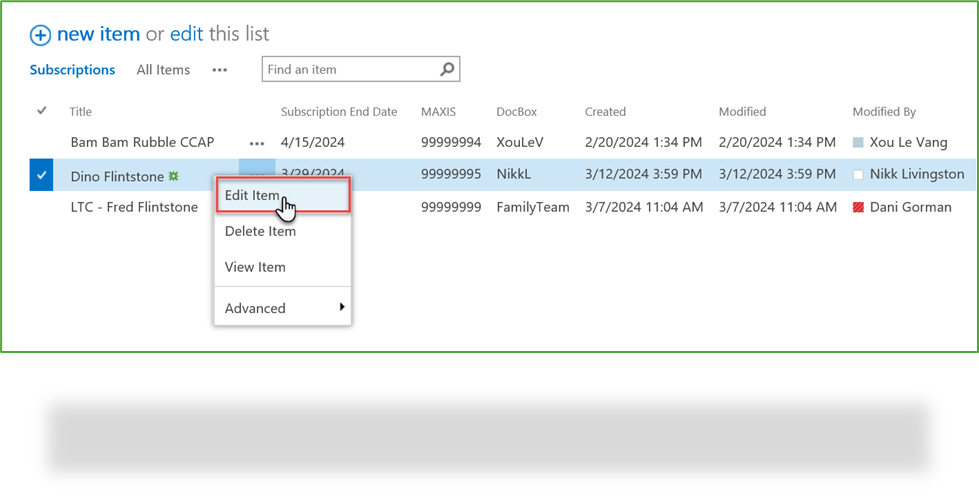Viewport: 979px width, 497px height.
Task: Click Modified value 2/20/2024 1:34 PM
Action: click(x=777, y=143)
